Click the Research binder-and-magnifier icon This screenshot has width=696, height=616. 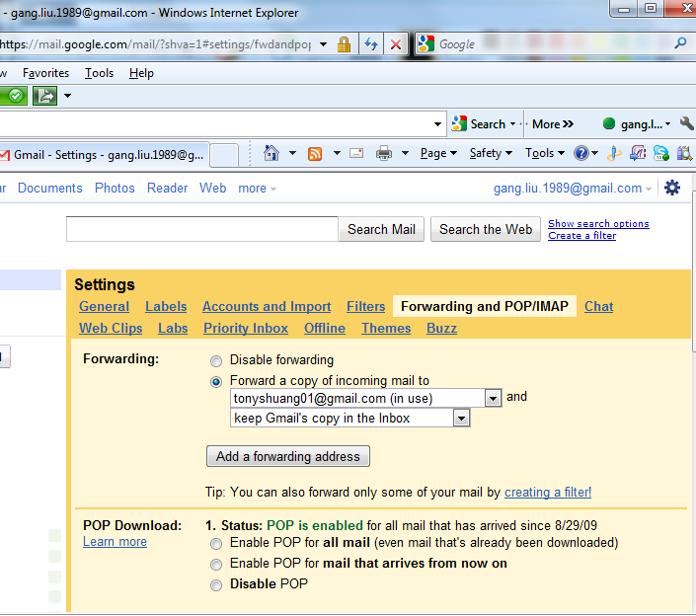(684, 154)
